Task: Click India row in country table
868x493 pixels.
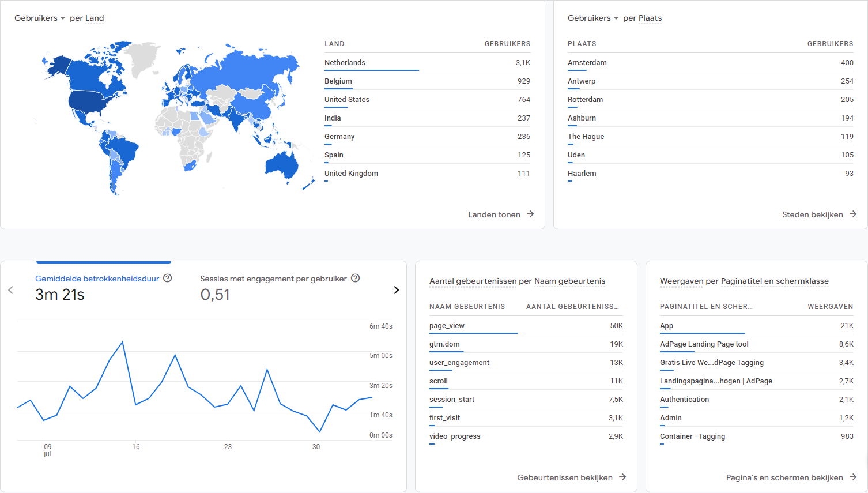Action: coord(427,118)
